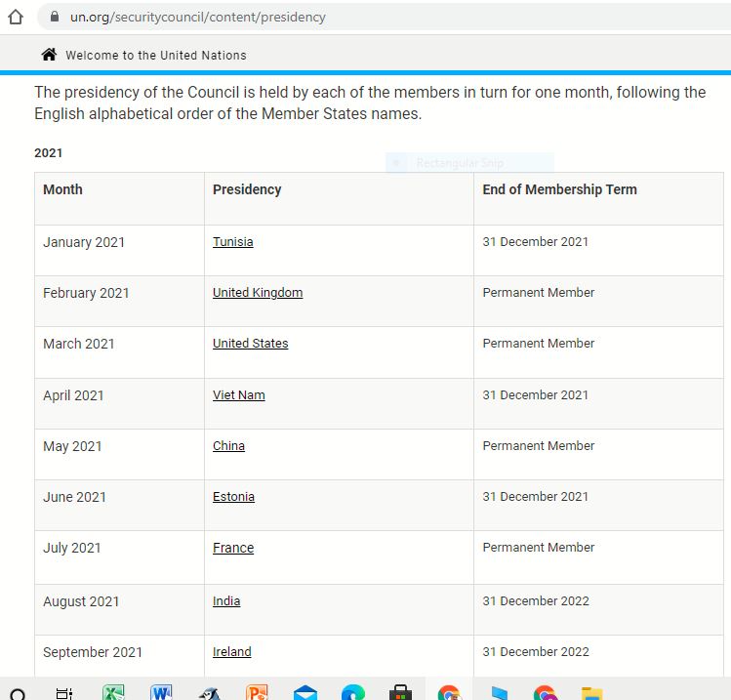Select the Estonia link in the table

pyautogui.click(x=233, y=497)
